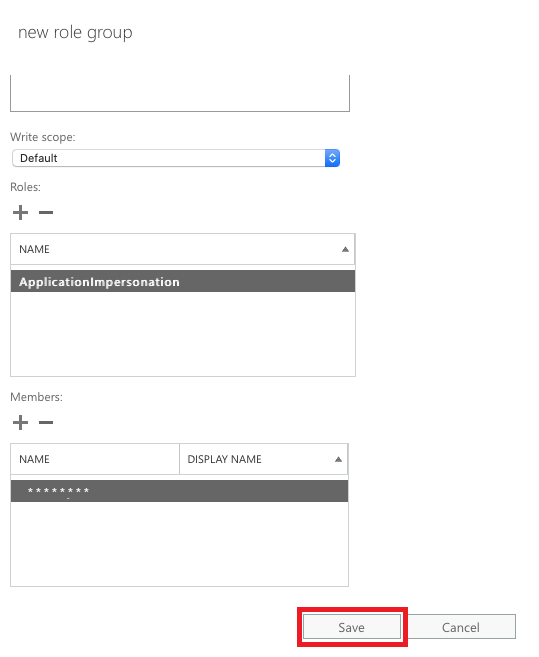Screen dimensions: 539x657
Task: Click the Members NAME column header
Action: 95,459
